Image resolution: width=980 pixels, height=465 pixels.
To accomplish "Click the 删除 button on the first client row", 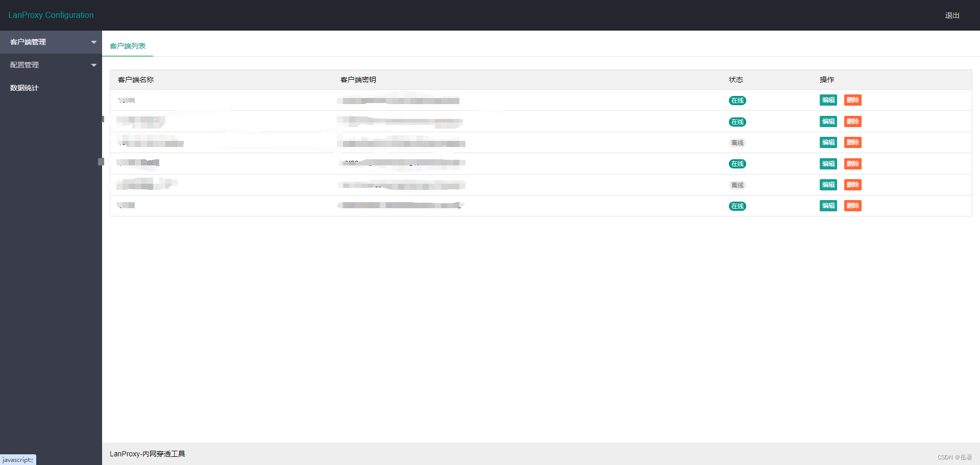I will pyautogui.click(x=852, y=100).
